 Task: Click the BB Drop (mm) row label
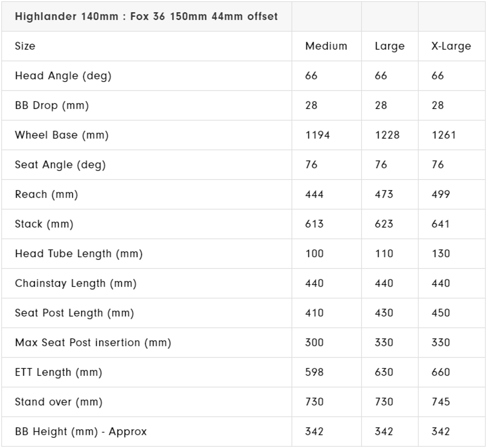52,105
